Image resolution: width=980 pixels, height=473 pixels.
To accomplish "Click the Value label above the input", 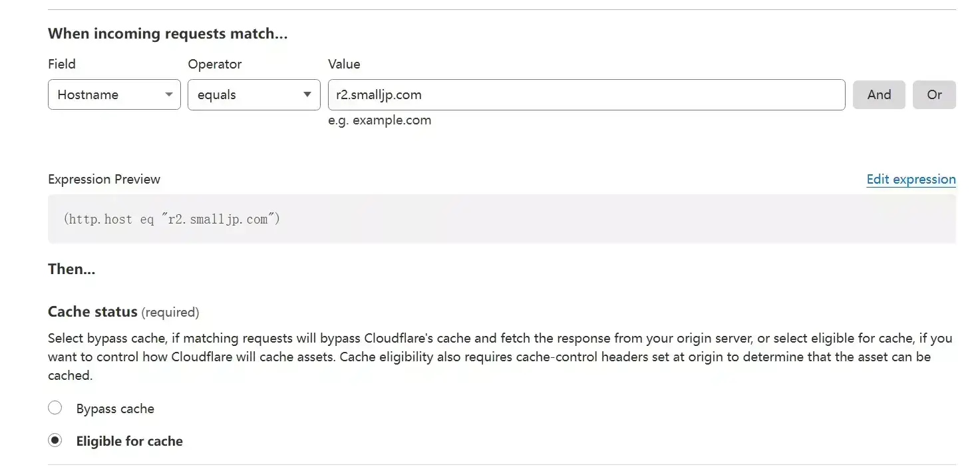I will [344, 64].
